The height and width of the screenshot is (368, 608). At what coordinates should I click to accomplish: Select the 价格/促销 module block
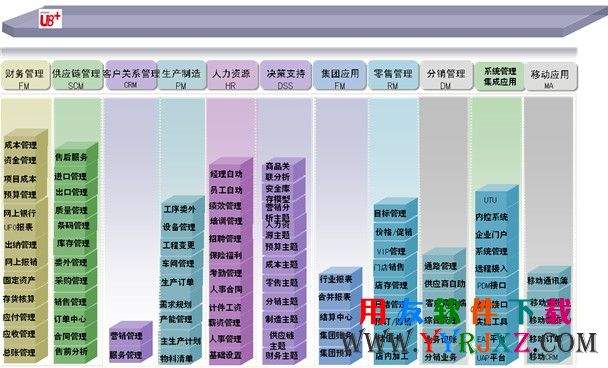click(x=394, y=232)
